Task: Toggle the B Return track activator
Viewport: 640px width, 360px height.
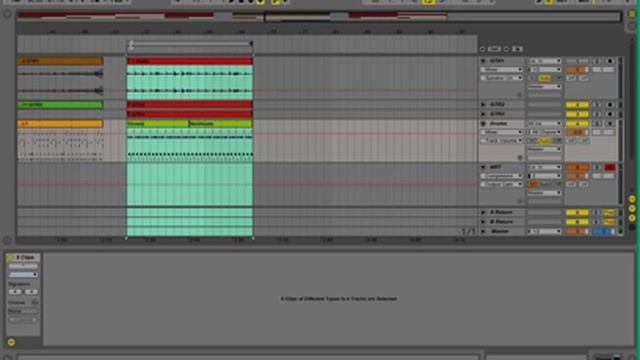Action: point(577,222)
